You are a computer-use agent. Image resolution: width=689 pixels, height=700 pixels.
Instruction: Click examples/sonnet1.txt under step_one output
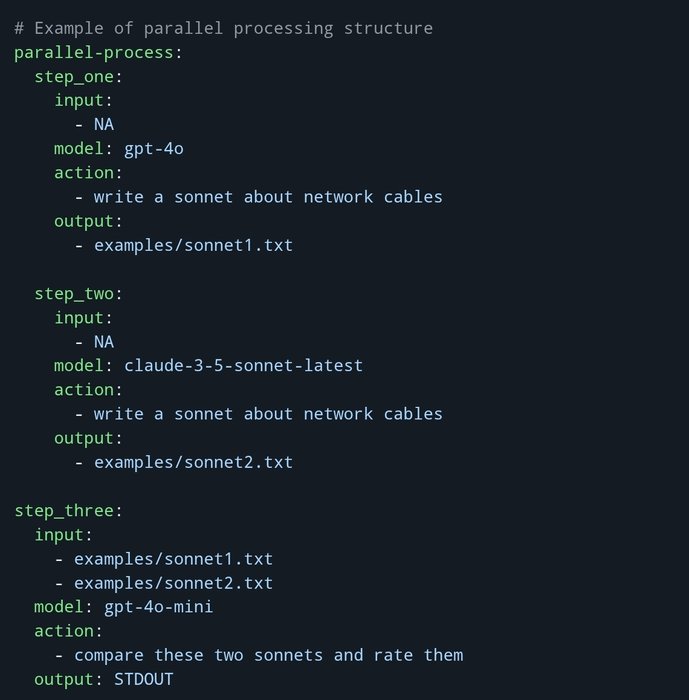pyautogui.click(x=193, y=246)
